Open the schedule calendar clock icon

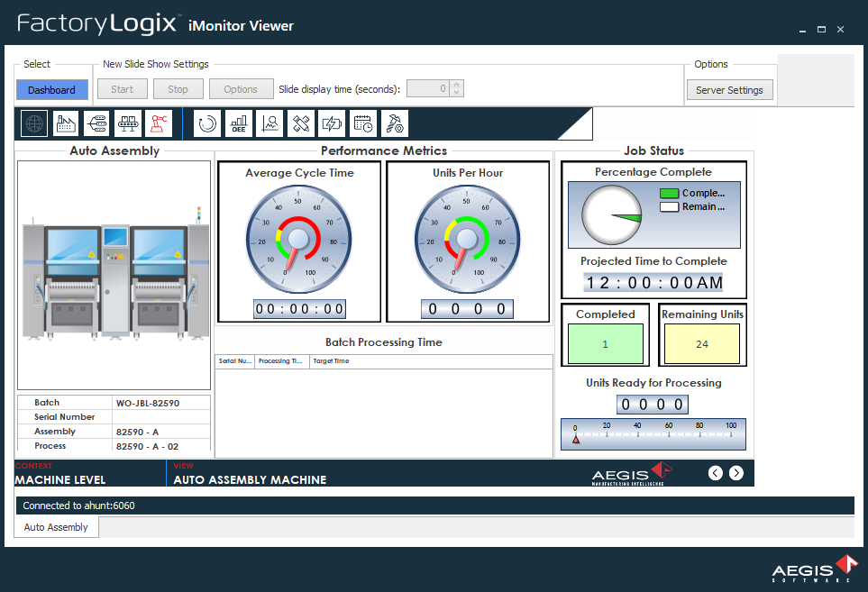(363, 123)
